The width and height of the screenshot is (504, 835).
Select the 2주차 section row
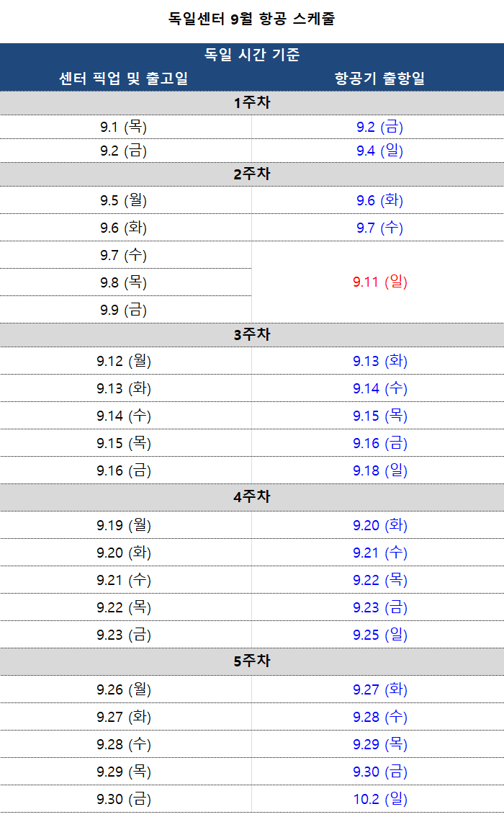pos(252,174)
